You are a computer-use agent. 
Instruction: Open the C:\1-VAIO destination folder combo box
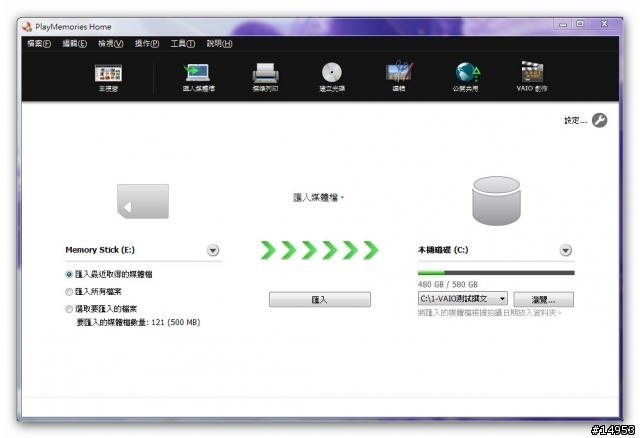coord(462,299)
